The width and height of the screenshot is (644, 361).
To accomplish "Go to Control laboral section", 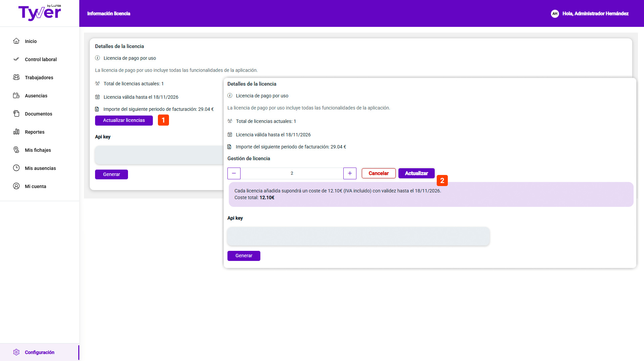I will point(41,59).
